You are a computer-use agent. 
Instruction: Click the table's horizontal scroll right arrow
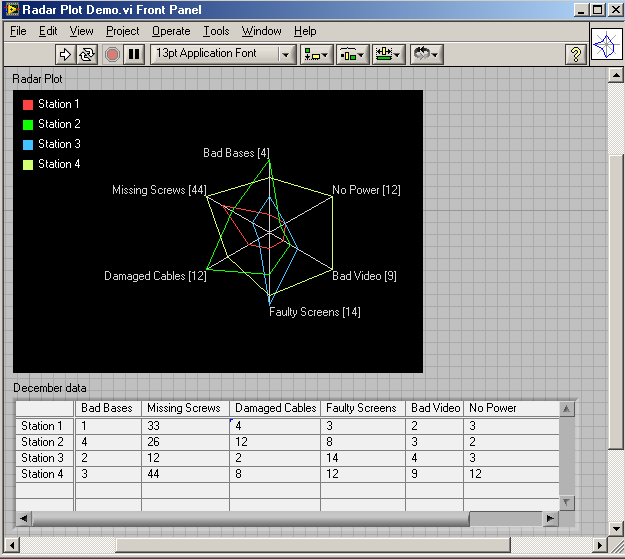[550, 518]
